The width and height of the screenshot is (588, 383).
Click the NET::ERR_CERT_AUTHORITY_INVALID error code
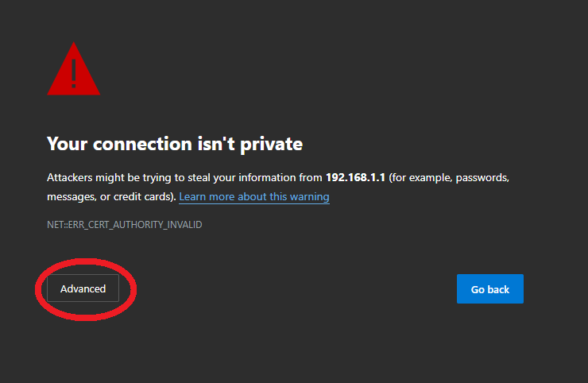click(125, 225)
